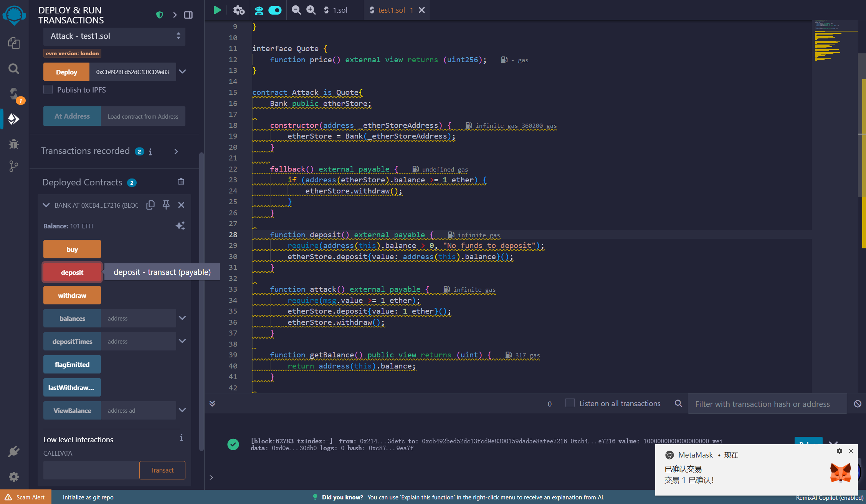The height and width of the screenshot is (504, 866).
Task: Open the Attack - test1.sol contract dropdown
Action: [x=114, y=36]
